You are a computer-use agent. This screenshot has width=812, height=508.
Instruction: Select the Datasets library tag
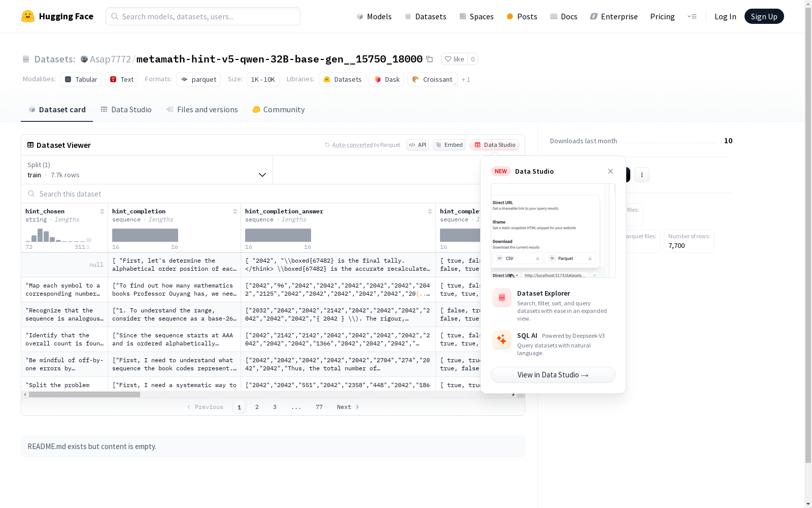click(343, 79)
